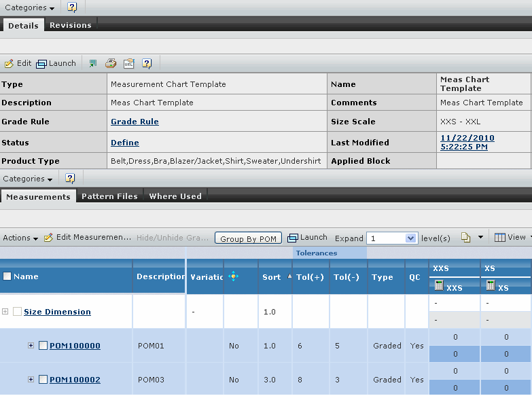Viewport: 532px width, 396px height.
Task: Click the column move arrows icon in header
Action: tap(234, 276)
